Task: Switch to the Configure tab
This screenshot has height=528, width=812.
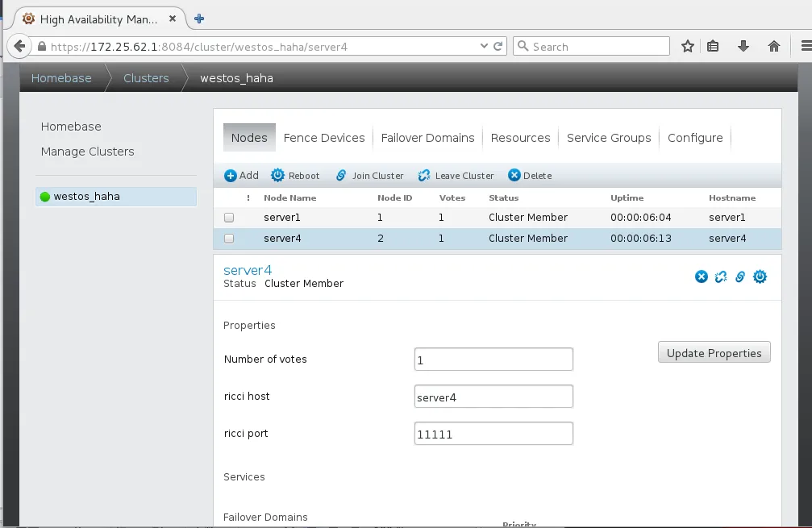Action: click(695, 138)
